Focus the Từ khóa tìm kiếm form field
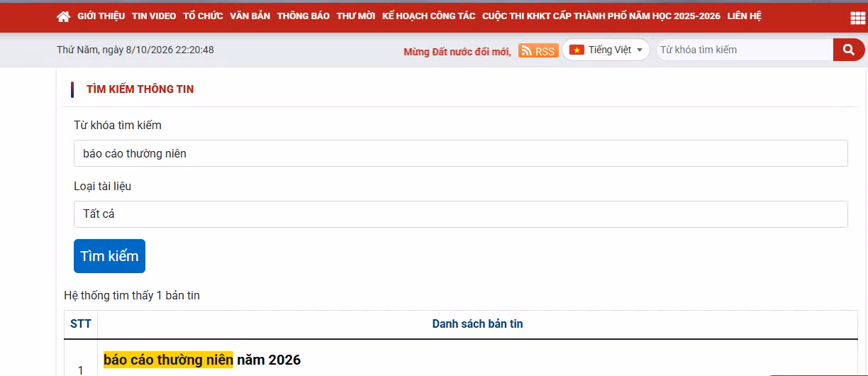Viewport: 868px width, 376px height. tap(461, 153)
